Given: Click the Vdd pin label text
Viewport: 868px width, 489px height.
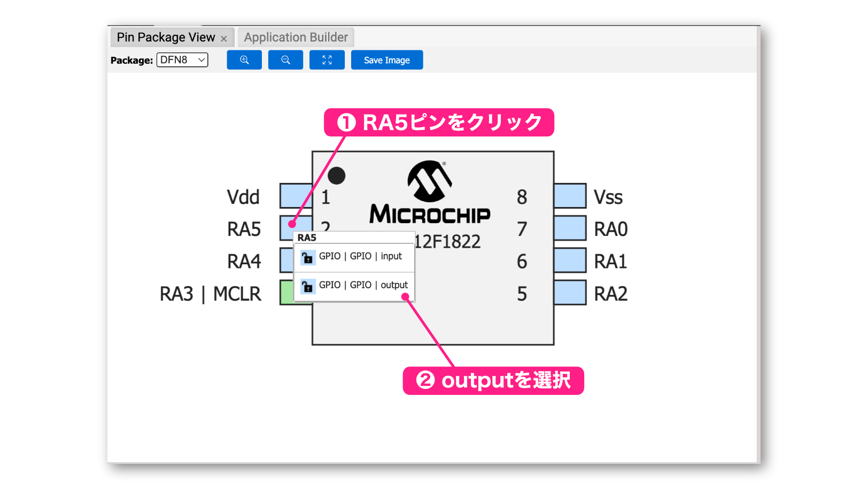Looking at the screenshot, I should click(243, 197).
